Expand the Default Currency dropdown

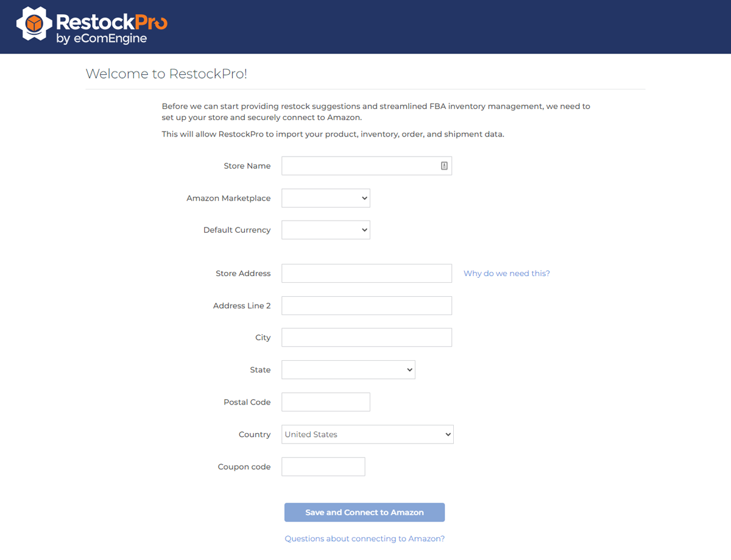326,230
